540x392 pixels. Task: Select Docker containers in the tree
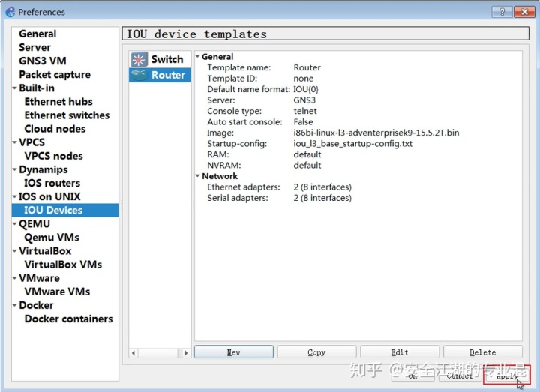coord(68,319)
